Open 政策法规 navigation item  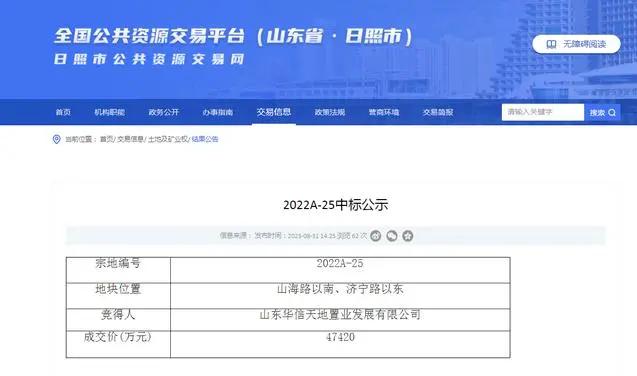click(x=329, y=112)
